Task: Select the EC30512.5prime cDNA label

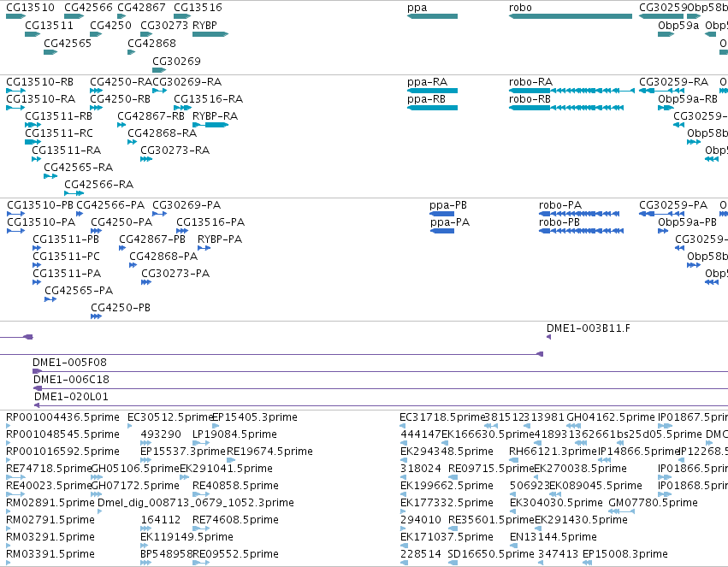Action: coord(170,417)
